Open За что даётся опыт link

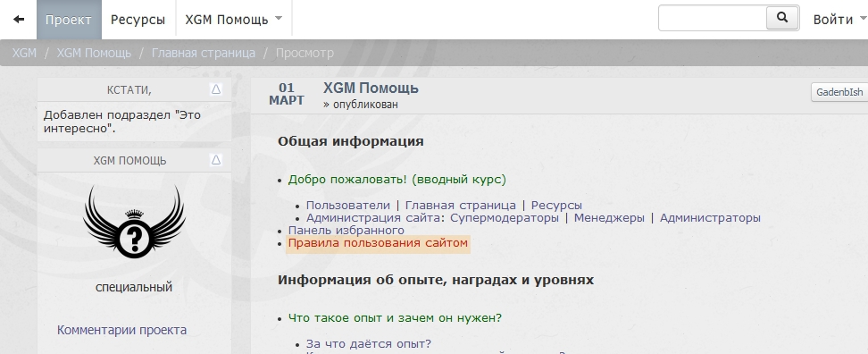[369, 344]
